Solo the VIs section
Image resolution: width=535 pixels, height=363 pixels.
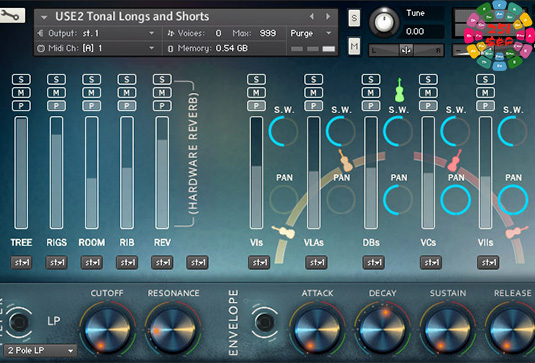pos(256,79)
